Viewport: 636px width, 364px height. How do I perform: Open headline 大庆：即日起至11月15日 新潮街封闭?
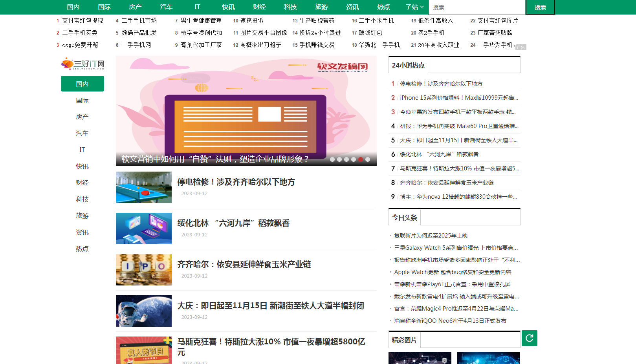271,306
